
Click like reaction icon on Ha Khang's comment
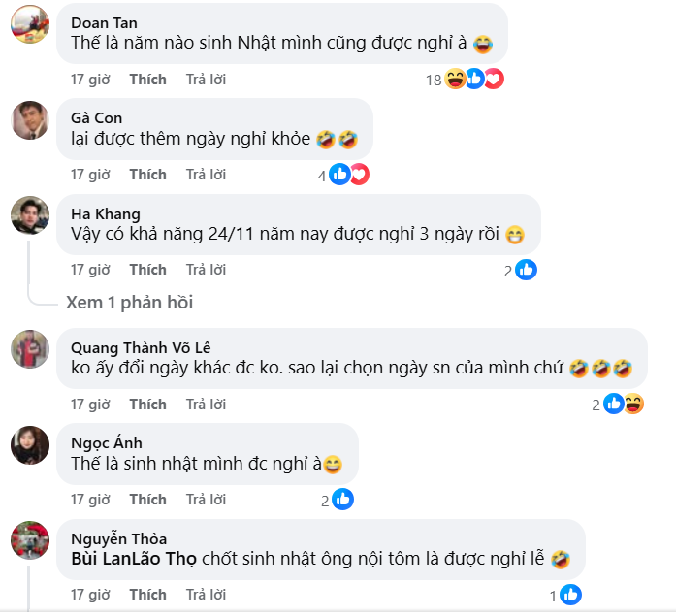526,270
